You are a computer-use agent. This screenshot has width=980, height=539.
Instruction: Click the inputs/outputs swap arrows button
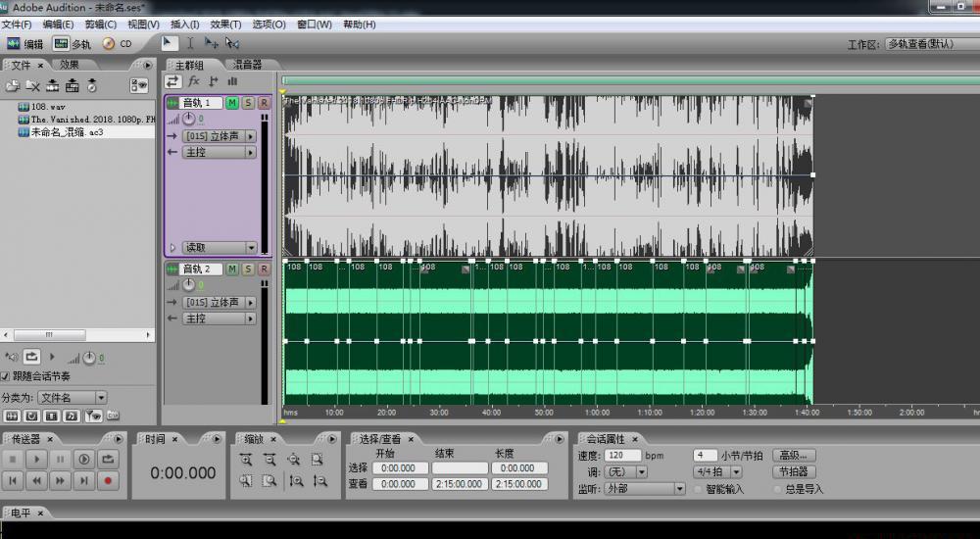click(172, 81)
